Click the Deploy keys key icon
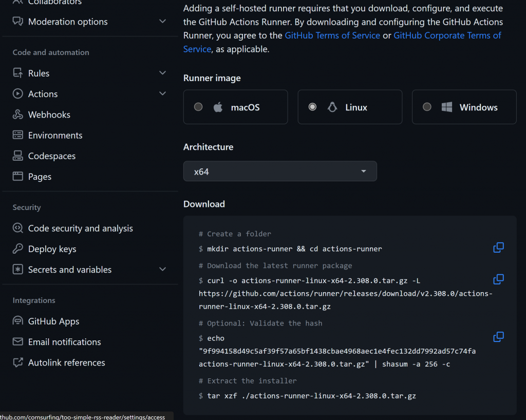Image resolution: width=526 pixels, height=420 pixels. (x=18, y=249)
